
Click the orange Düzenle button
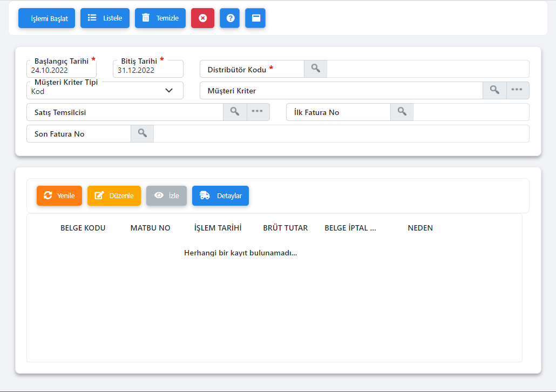pyautogui.click(x=114, y=195)
